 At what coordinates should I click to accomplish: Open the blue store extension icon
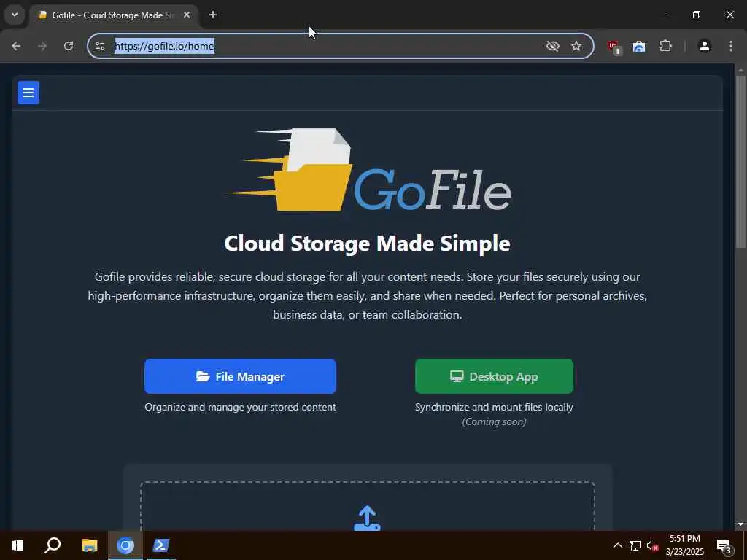point(639,46)
